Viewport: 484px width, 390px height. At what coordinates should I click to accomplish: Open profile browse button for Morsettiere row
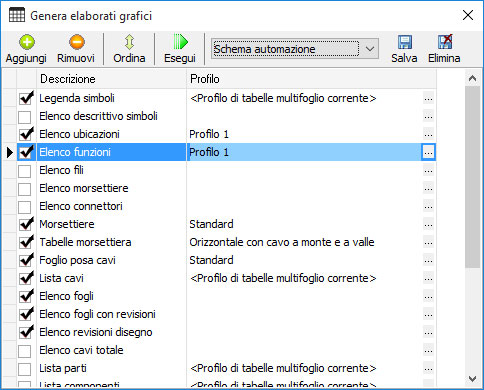[x=428, y=224]
